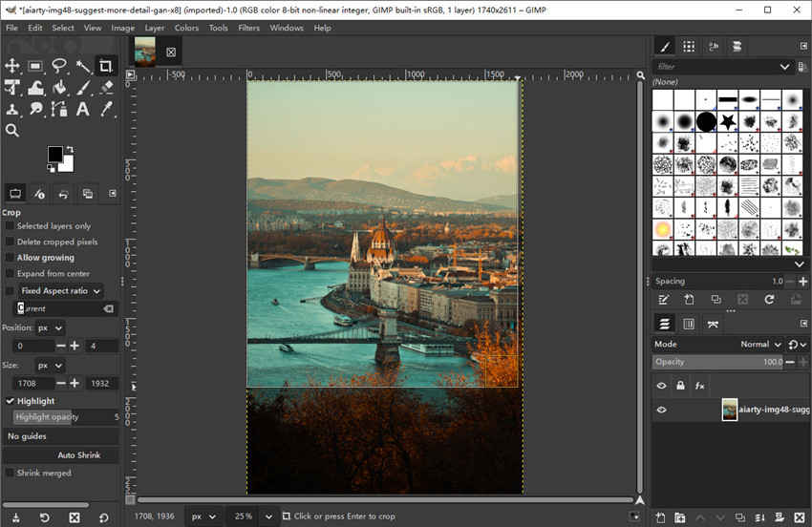812x527 pixels.
Task: Delete tool preset icon in tool options footer
Action: (x=75, y=517)
